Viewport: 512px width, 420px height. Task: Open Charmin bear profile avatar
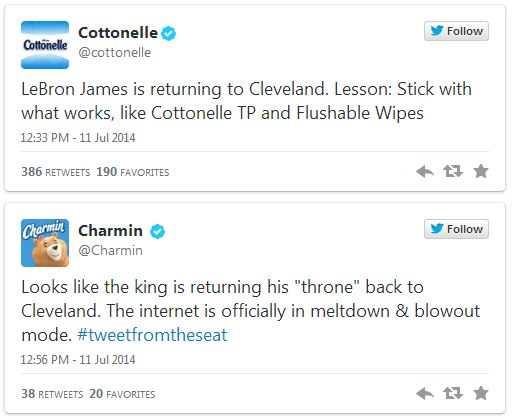coord(45,243)
